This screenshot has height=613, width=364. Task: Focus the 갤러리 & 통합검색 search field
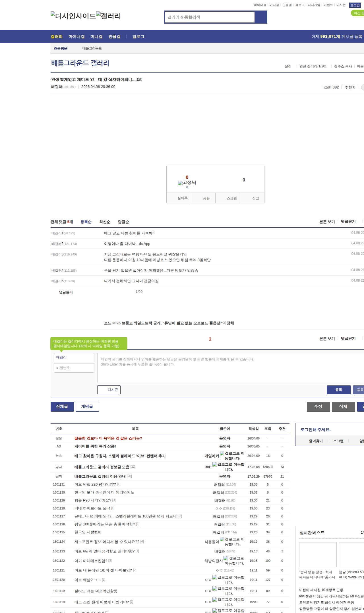pos(210,17)
